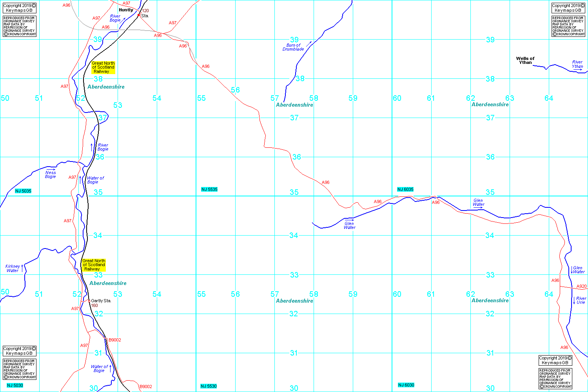Click the Burn of Drumblade flow arrow

[309, 43]
